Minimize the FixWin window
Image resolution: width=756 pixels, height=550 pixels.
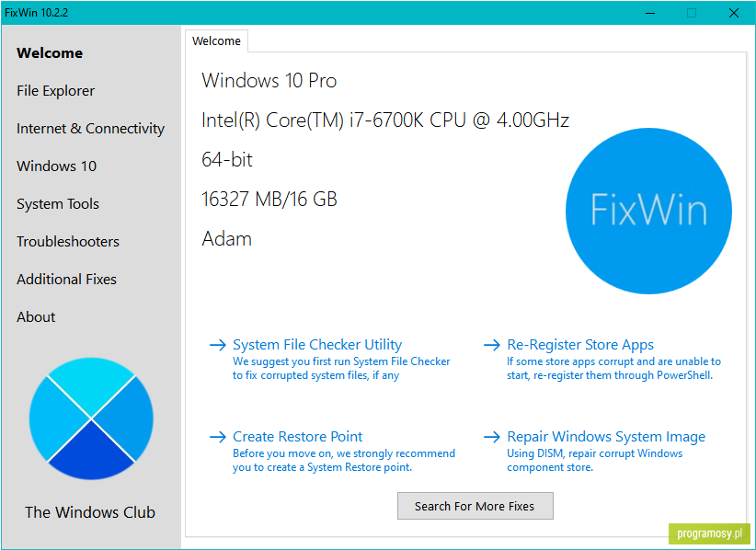650,13
